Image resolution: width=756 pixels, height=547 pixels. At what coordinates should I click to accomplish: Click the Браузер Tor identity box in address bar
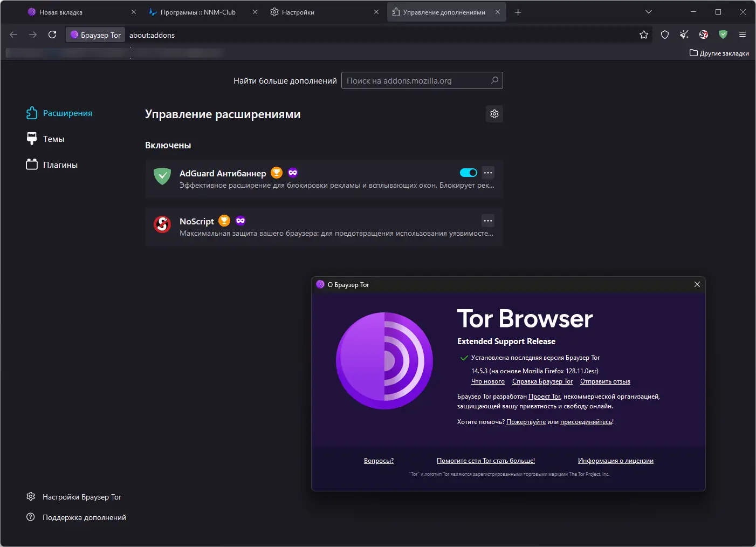95,35
